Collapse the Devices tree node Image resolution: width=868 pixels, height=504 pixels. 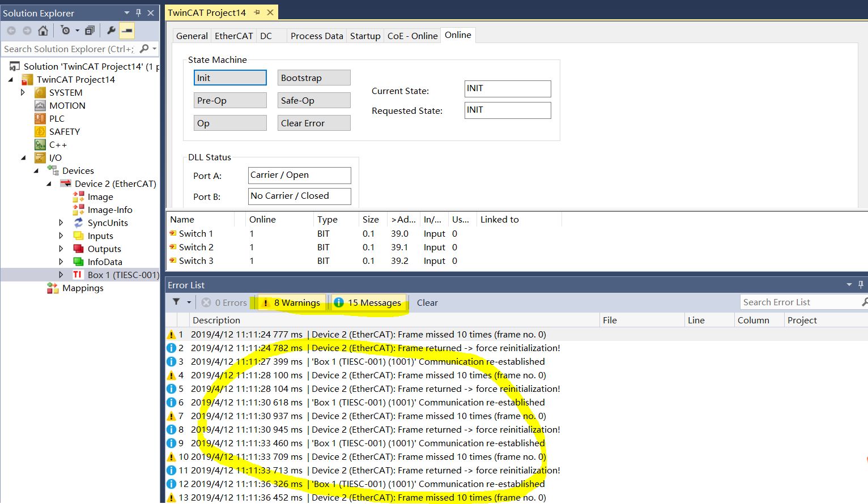[x=36, y=171]
